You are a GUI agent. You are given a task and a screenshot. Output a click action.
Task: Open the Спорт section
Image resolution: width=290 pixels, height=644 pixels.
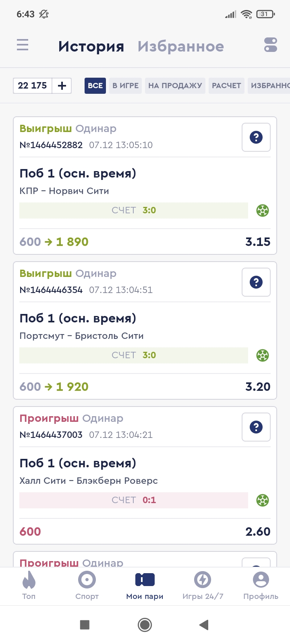point(87,586)
